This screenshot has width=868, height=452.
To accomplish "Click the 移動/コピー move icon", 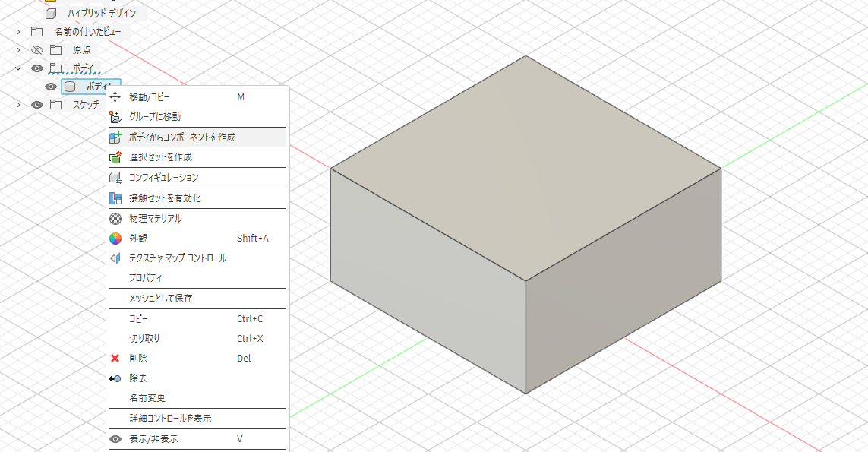I will point(115,97).
